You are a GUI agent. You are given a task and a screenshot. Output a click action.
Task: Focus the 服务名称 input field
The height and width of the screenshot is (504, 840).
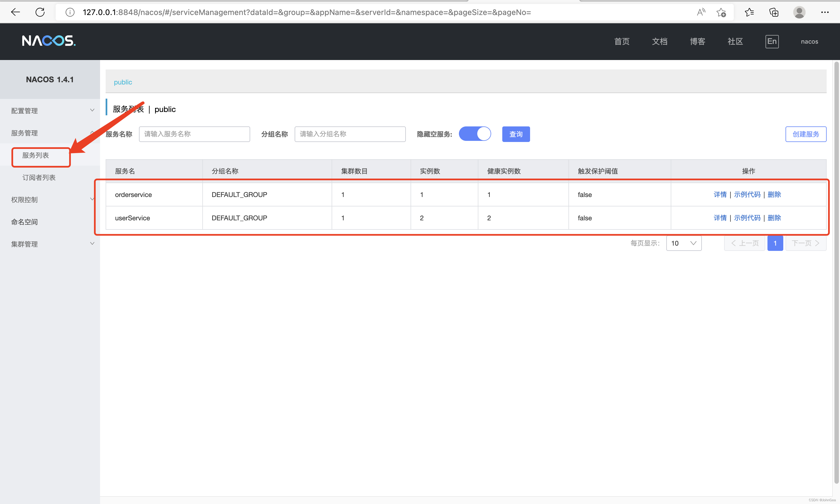[194, 134]
